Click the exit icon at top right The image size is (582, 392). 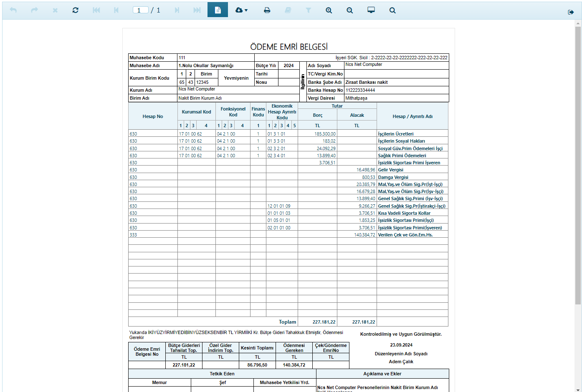[571, 12]
